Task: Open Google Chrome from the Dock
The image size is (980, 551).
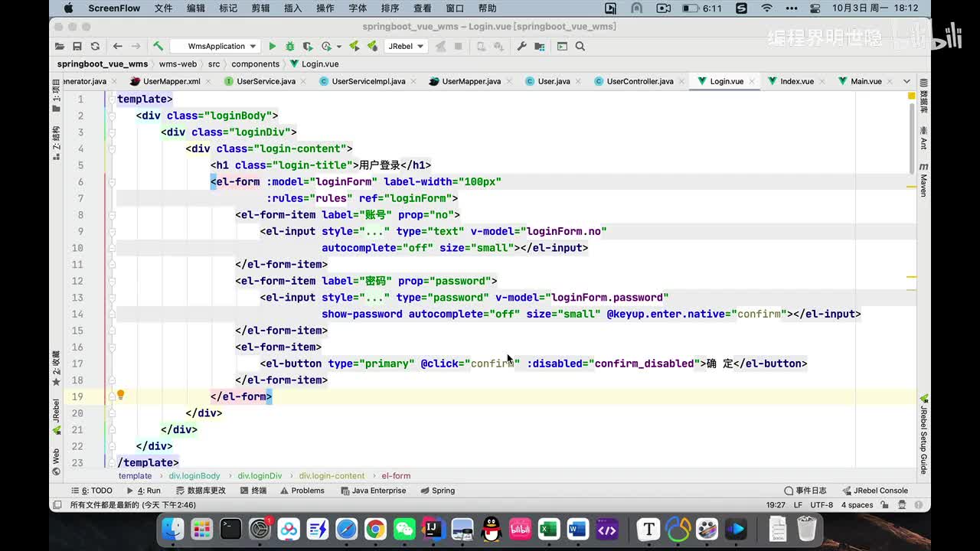Action: 375,529
